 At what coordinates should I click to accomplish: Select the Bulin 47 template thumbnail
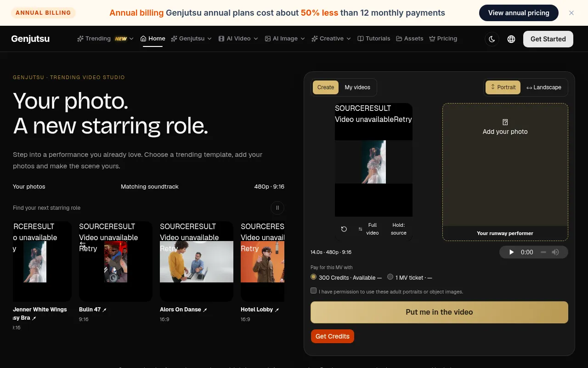(x=116, y=261)
